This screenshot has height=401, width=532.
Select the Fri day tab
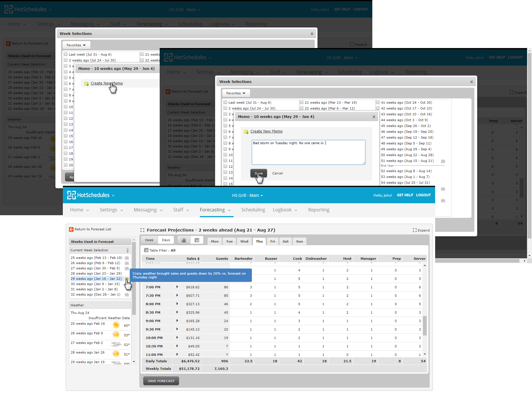273,241
